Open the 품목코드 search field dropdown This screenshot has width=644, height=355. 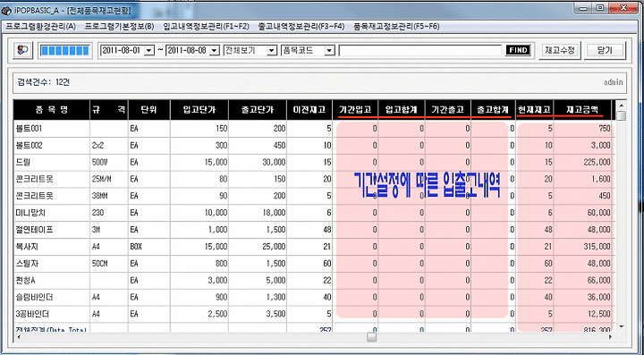point(329,50)
